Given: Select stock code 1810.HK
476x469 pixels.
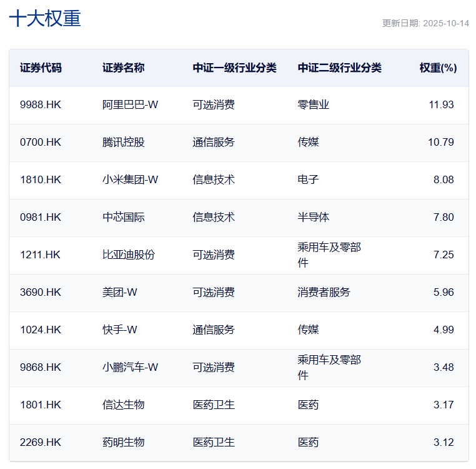Looking at the screenshot, I should [x=41, y=179].
